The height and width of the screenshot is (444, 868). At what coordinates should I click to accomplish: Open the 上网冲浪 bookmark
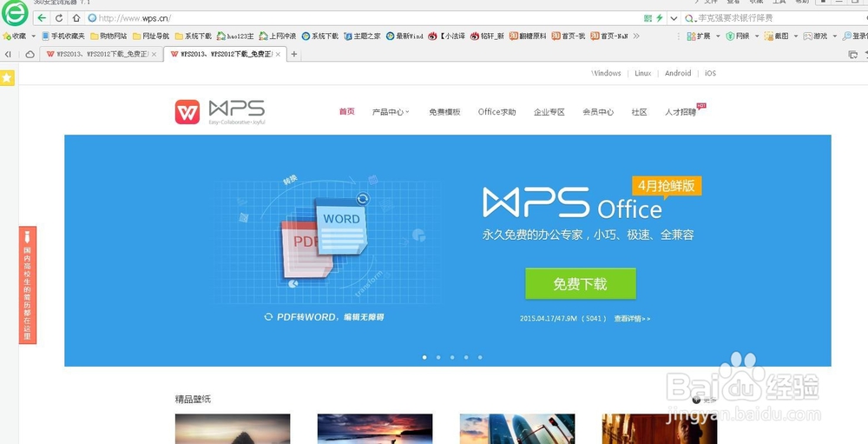click(x=278, y=36)
